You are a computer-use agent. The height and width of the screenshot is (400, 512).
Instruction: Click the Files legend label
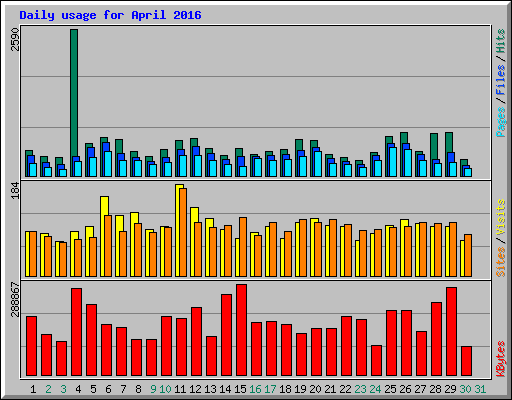click(x=500, y=79)
